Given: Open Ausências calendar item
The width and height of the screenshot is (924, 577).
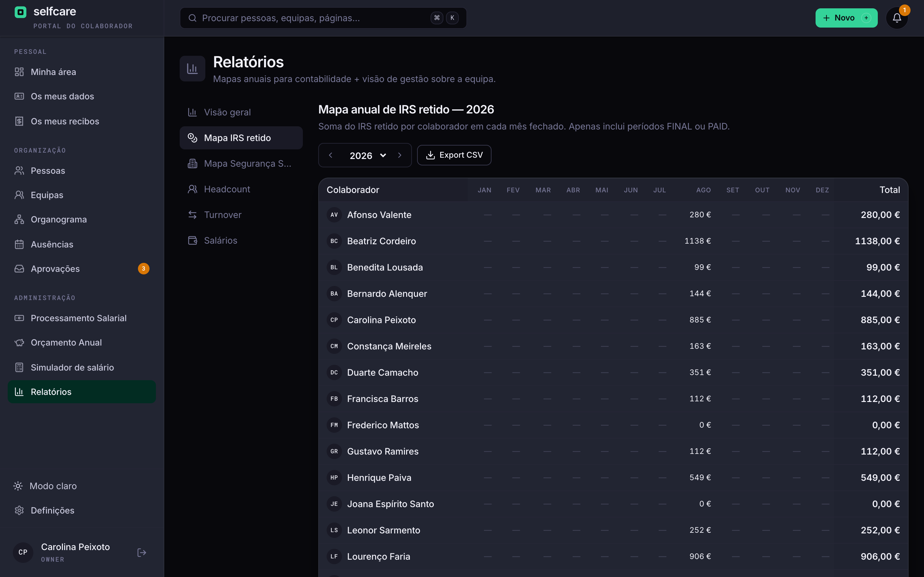Looking at the screenshot, I should [82, 244].
